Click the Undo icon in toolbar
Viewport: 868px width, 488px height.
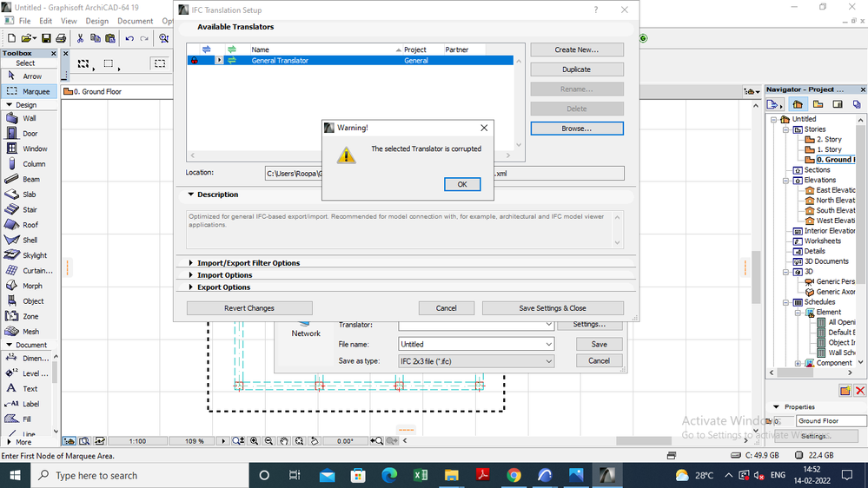pyautogui.click(x=129, y=38)
